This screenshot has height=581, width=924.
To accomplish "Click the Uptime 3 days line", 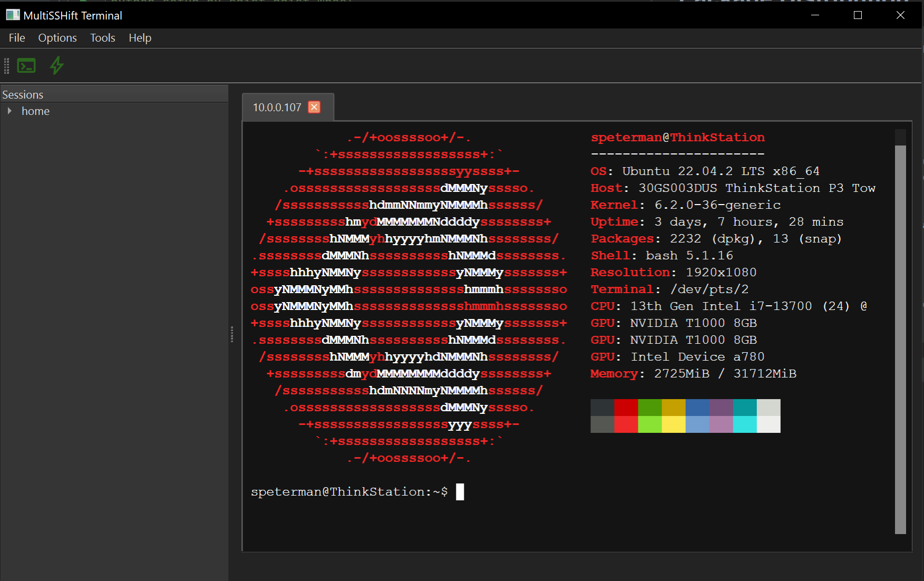I will [x=717, y=222].
